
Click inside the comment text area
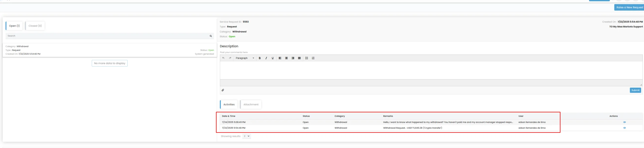coord(431,70)
